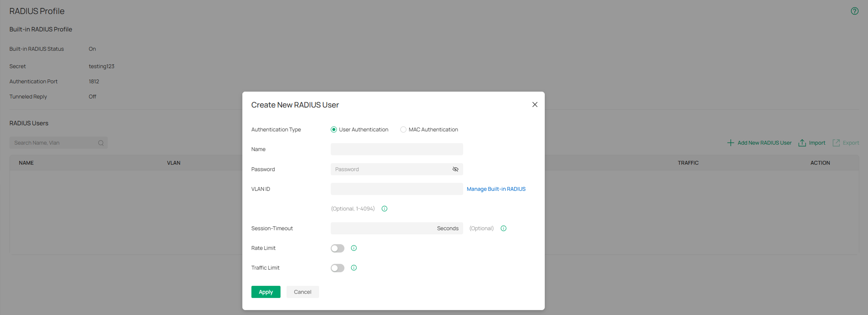The height and width of the screenshot is (315, 868).
Task: Click the Create New RADIUS User title
Action: click(295, 105)
